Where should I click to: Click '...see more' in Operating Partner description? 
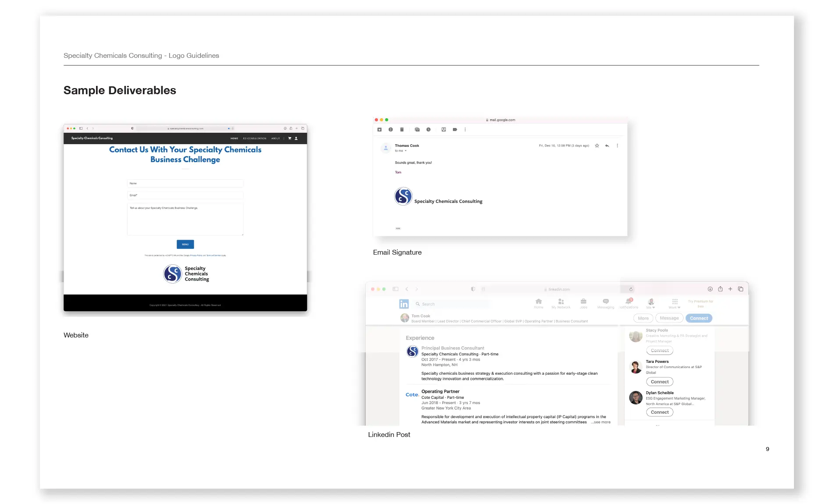coord(601,422)
